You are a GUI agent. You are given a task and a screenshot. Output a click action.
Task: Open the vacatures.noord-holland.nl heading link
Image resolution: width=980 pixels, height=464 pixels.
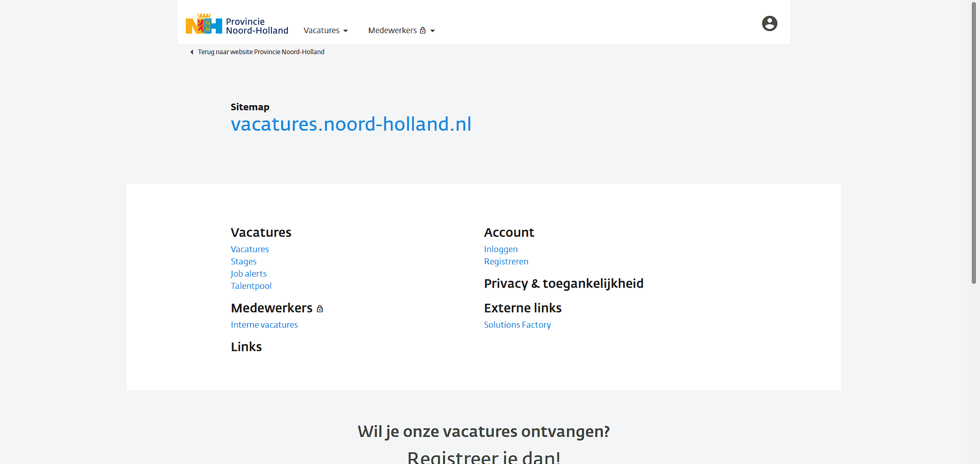(x=351, y=124)
